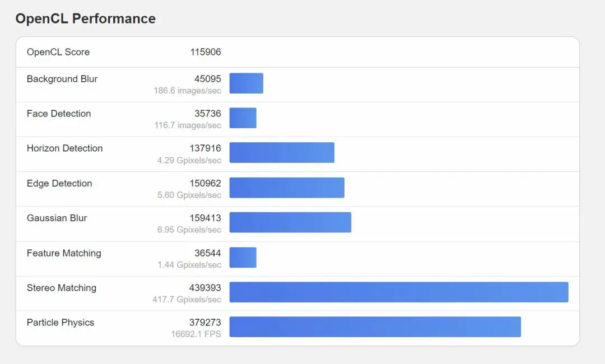Select the Feature Matching label
605x364 pixels.
pos(64,253)
